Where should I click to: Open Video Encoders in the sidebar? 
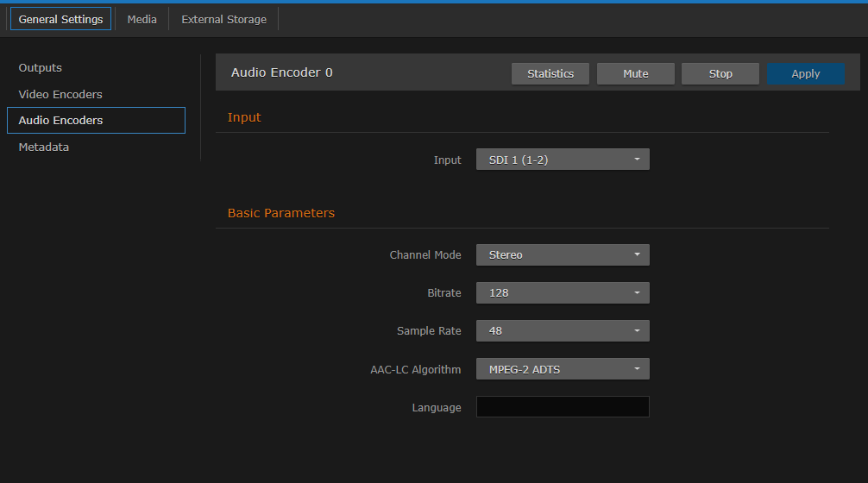point(60,94)
